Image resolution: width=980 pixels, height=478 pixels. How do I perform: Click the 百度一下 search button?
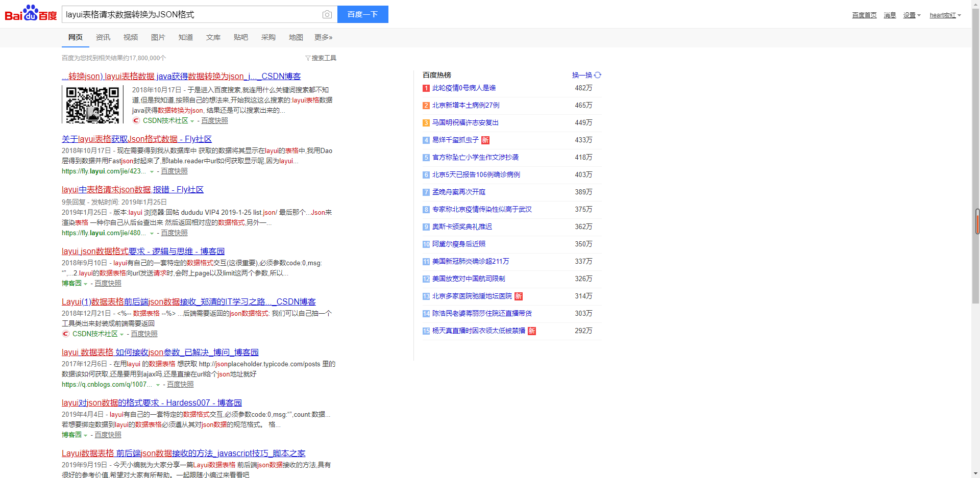pyautogui.click(x=362, y=14)
